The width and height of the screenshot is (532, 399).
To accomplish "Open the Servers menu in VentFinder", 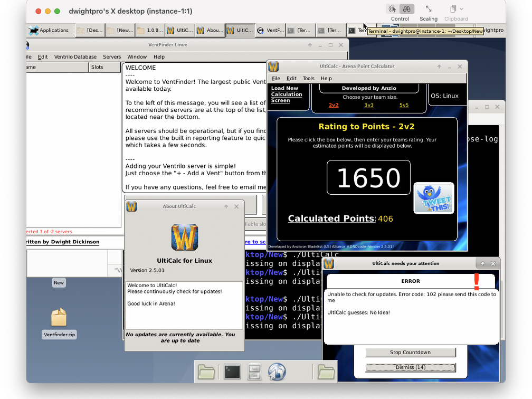I will coord(112,56).
